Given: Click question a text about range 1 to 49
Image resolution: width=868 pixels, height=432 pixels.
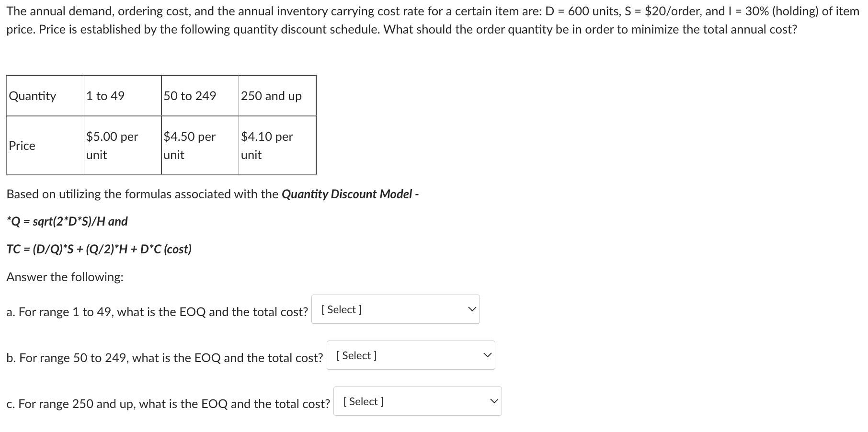Looking at the screenshot, I should tap(157, 312).
